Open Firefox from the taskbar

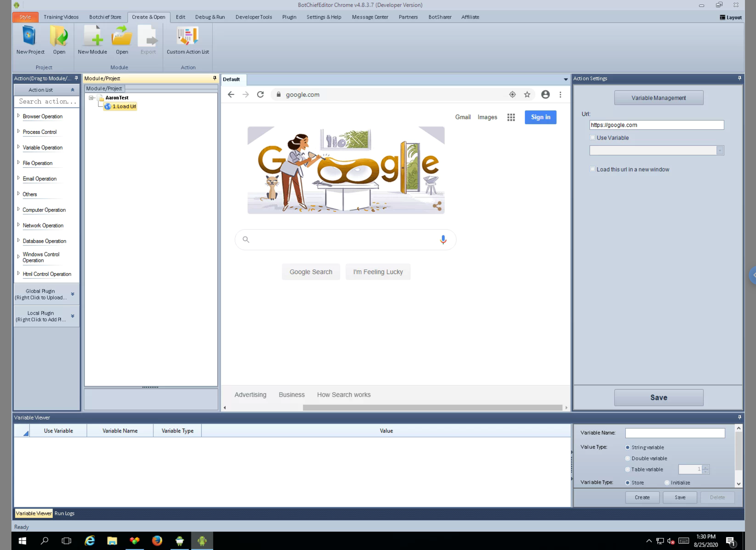coord(157,540)
